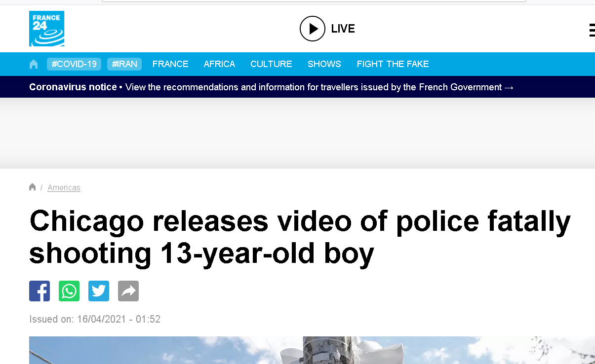Share article on Facebook

coord(40,291)
